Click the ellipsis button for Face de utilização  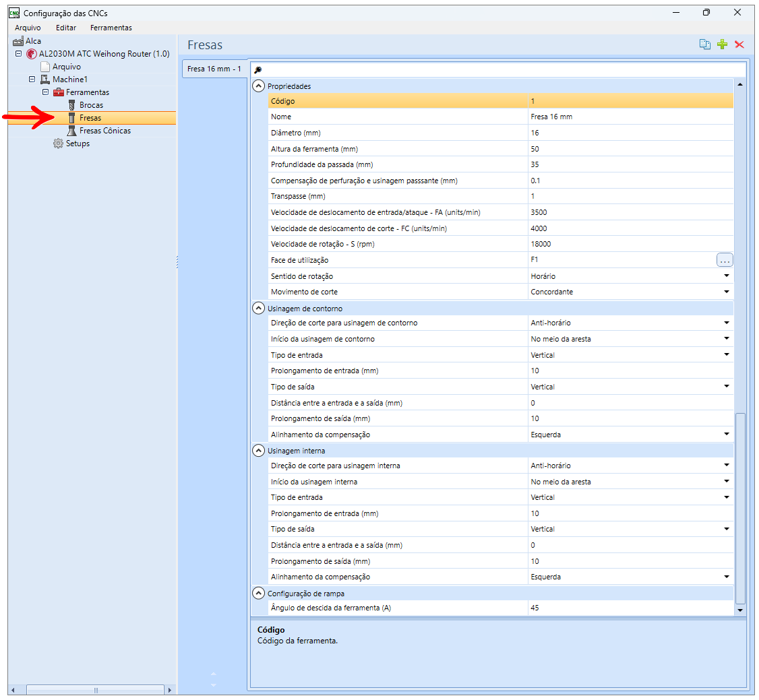[x=725, y=260]
